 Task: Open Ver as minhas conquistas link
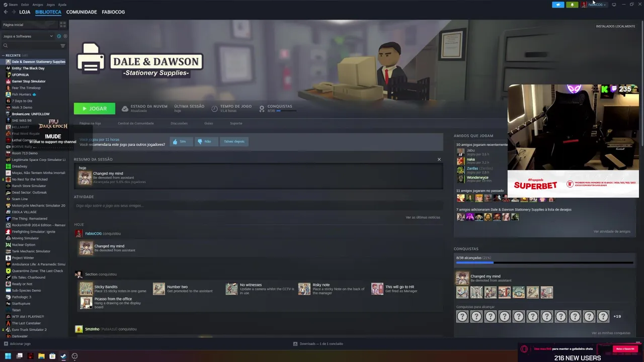click(611, 333)
